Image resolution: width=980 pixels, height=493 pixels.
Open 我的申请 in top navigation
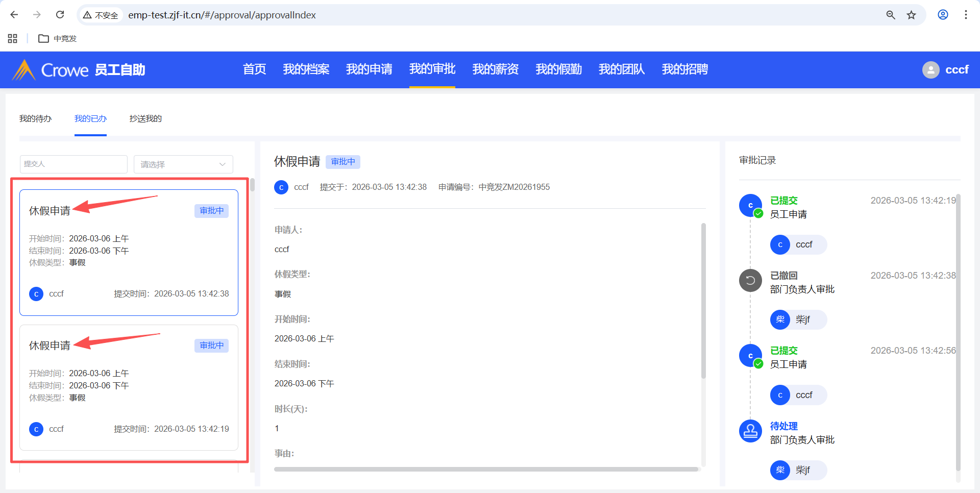(369, 69)
